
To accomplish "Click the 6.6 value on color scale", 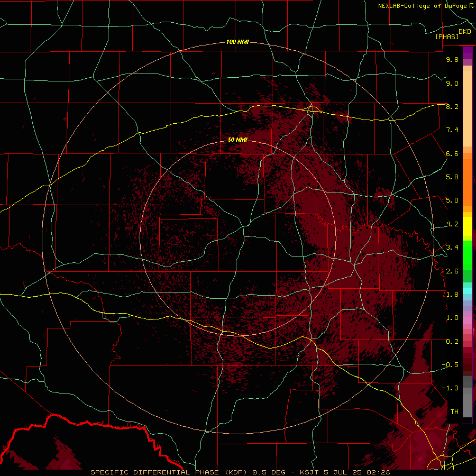I will [x=452, y=153].
